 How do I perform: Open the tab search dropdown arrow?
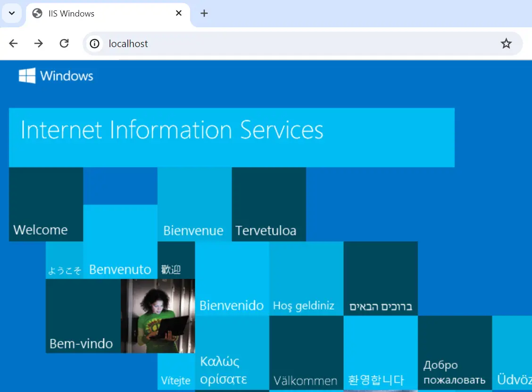pyautogui.click(x=12, y=13)
